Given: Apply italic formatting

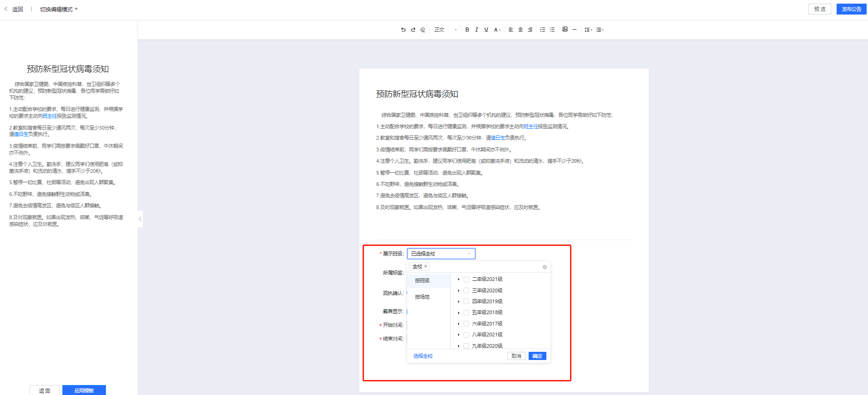Looking at the screenshot, I should pos(476,30).
